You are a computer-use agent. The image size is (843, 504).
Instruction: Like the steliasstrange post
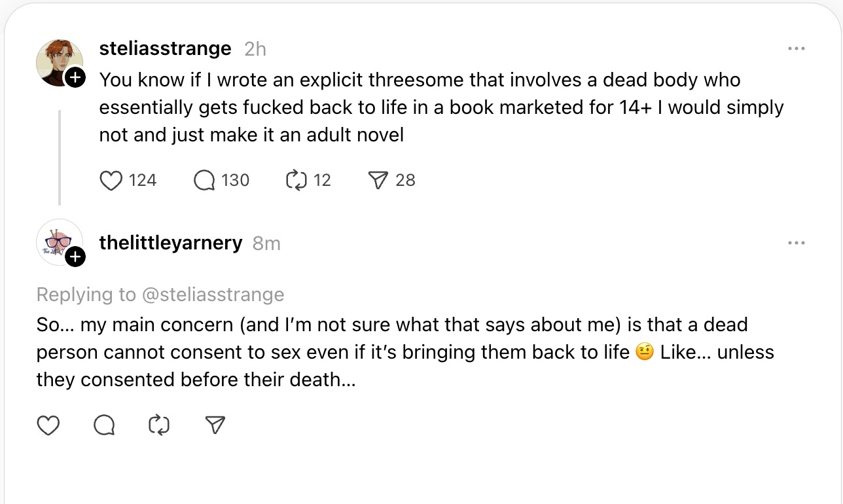click(x=112, y=180)
